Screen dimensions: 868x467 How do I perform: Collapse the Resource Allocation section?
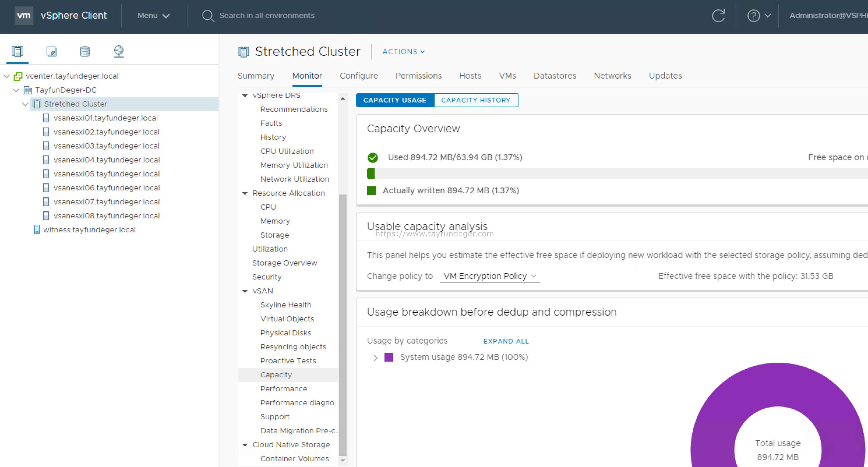coord(245,193)
